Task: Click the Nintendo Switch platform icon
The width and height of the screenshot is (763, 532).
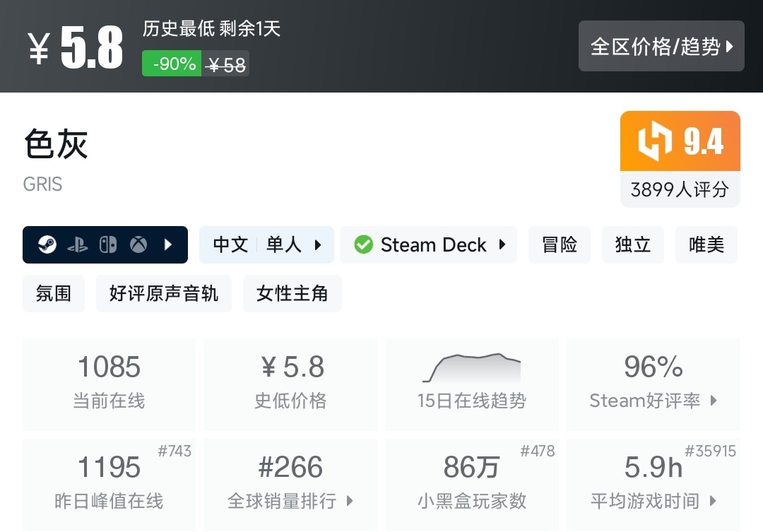Action: coord(108,245)
